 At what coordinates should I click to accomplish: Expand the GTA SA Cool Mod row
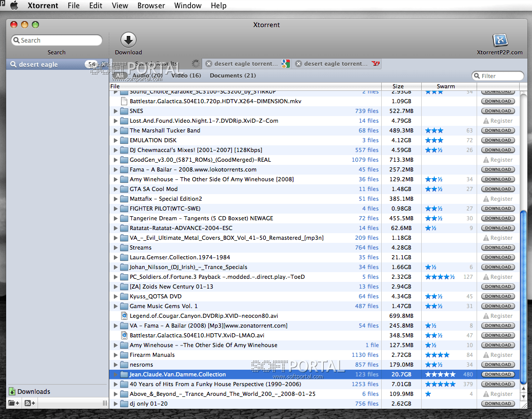coord(116,189)
